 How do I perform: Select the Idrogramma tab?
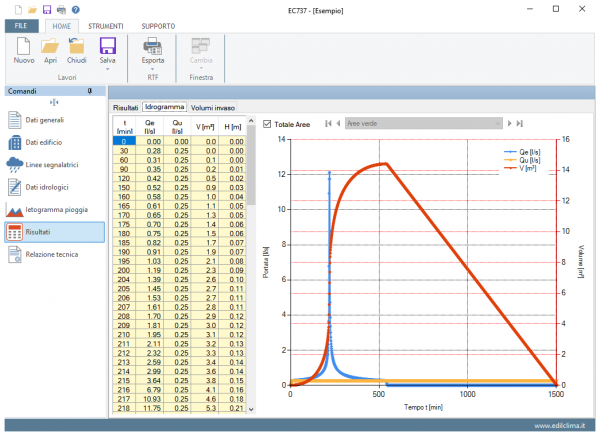click(x=165, y=107)
